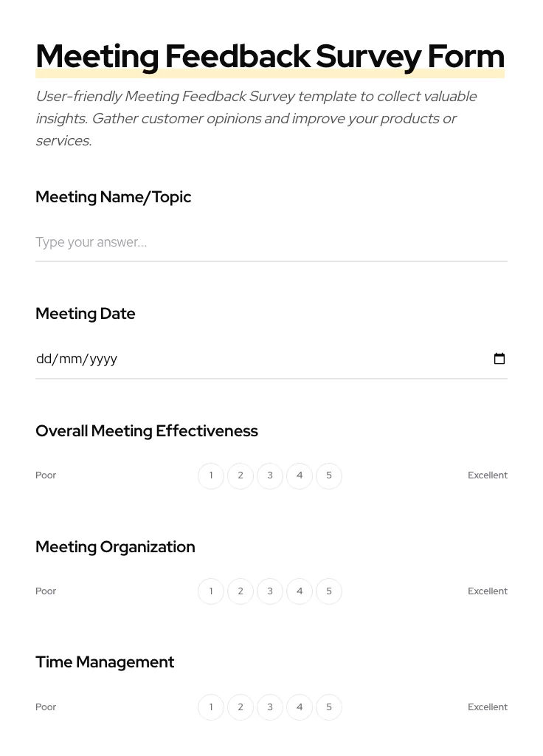Click the Time Management section heading
Image resolution: width=543 pixels, height=756 pixels.
(105, 662)
